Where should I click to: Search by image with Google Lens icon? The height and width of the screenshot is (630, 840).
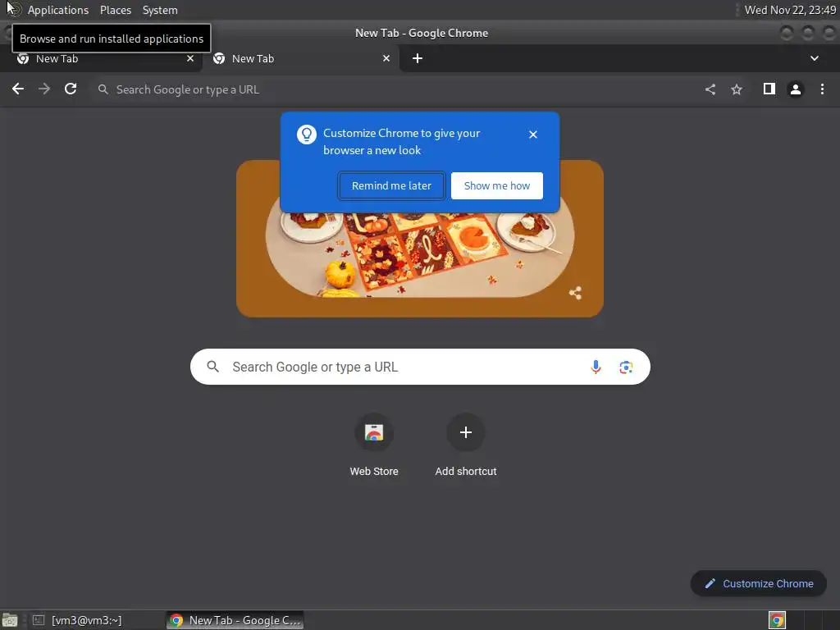coord(626,367)
